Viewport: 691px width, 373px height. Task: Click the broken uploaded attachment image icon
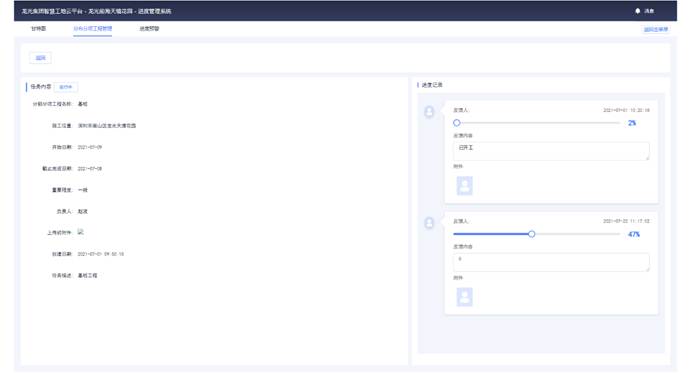tap(81, 232)
